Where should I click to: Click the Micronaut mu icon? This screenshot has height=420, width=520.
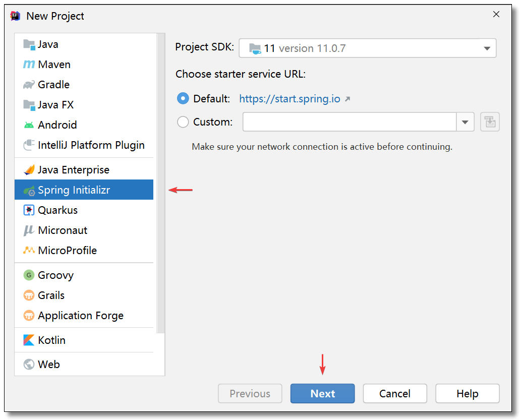coord(29,230)
